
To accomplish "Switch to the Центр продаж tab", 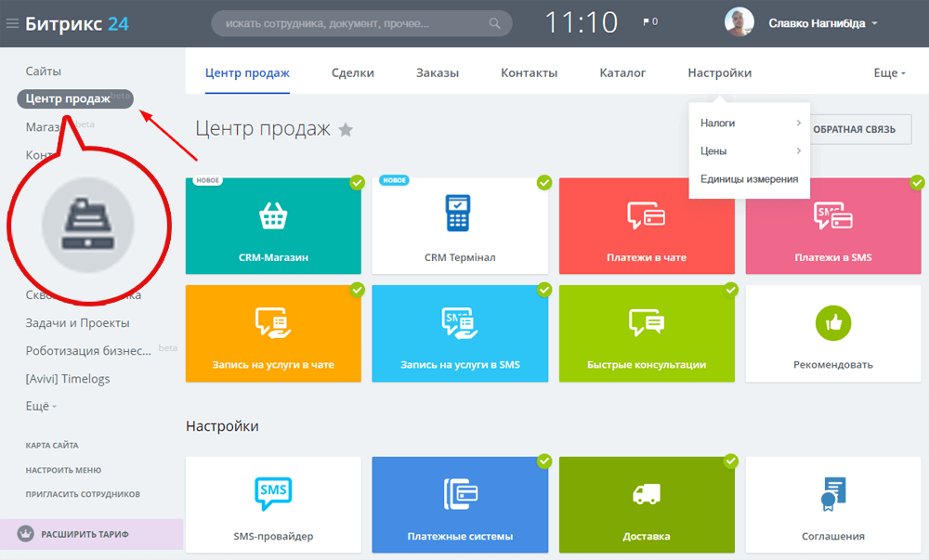I will [247, 72].
